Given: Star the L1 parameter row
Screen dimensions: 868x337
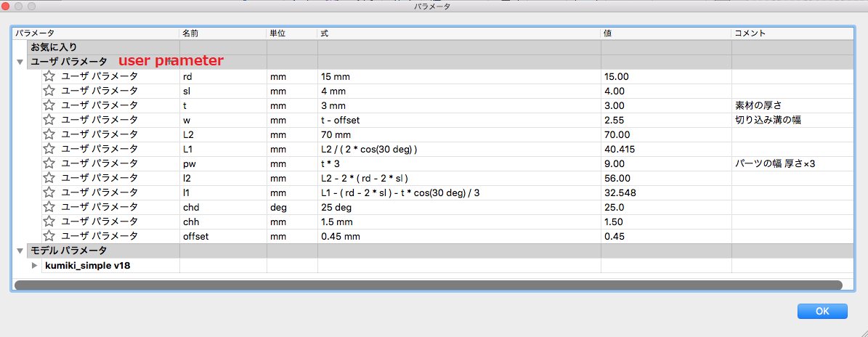Looking at the screenshot, I should click(49, 149).
